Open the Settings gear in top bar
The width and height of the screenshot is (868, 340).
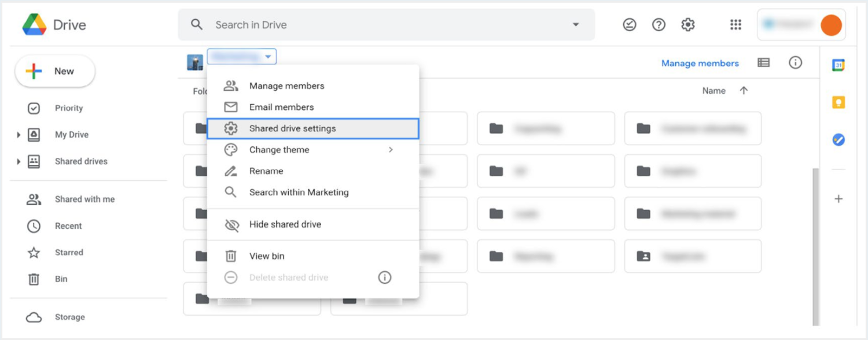pos(687,25)
